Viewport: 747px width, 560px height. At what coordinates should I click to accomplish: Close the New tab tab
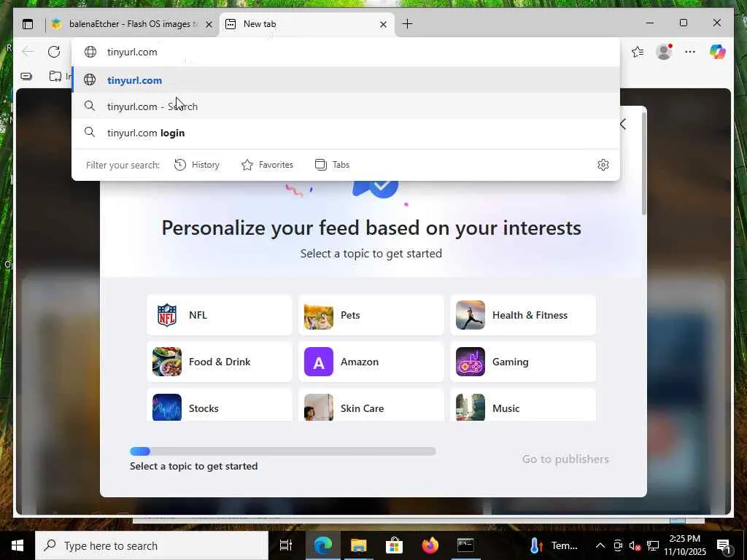pyautogui.click(x=383, y=24)
